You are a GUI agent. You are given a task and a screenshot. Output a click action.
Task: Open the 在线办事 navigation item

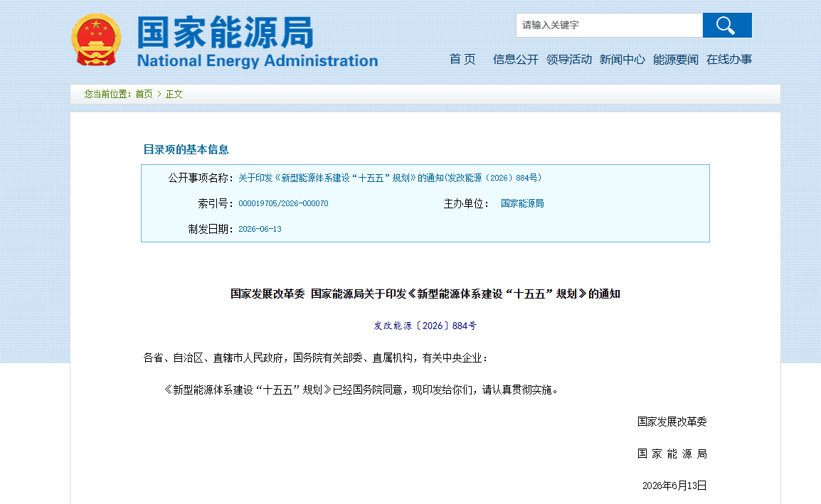(x=729, y=59)
